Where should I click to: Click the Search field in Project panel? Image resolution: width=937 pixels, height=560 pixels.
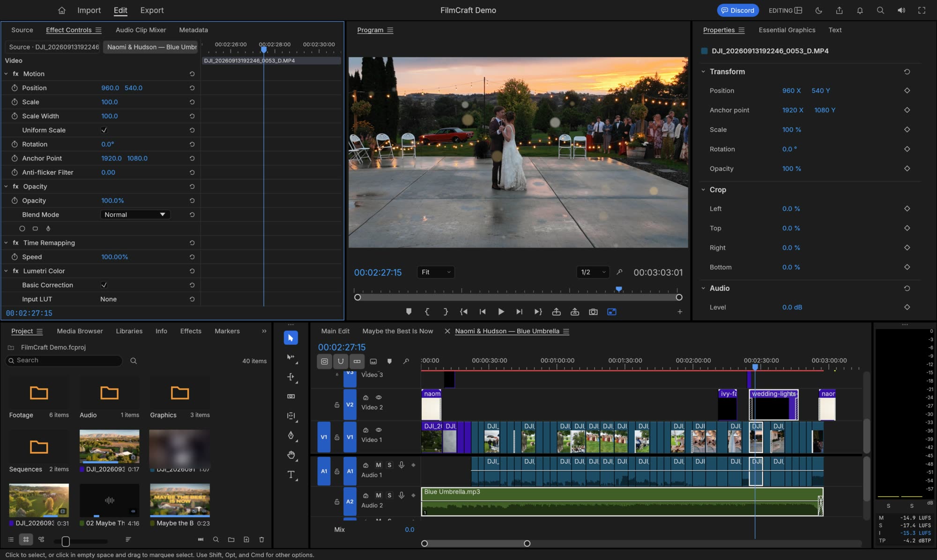64,361
